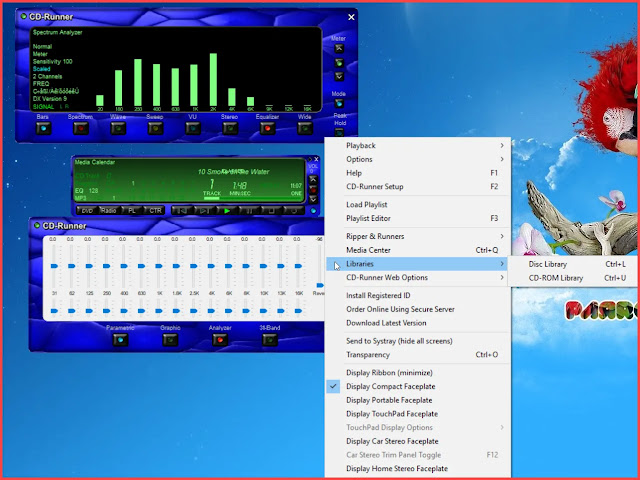
Task: Open CD-Runner Setup
Action: pos(418,187)
